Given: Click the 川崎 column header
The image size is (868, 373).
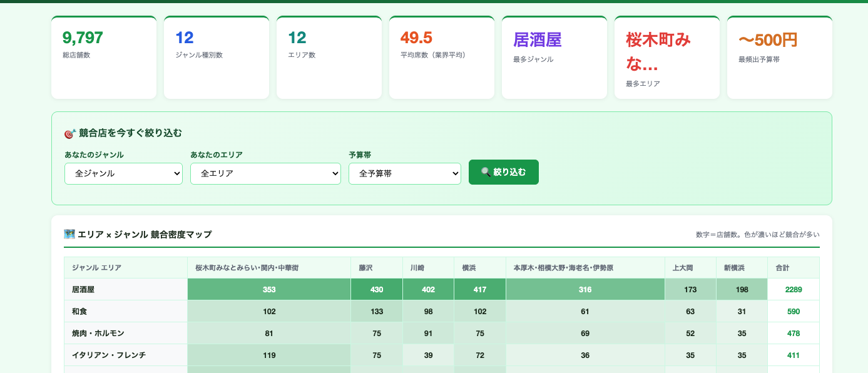Looking at the screenshot, I should click(x=428, y=268).
